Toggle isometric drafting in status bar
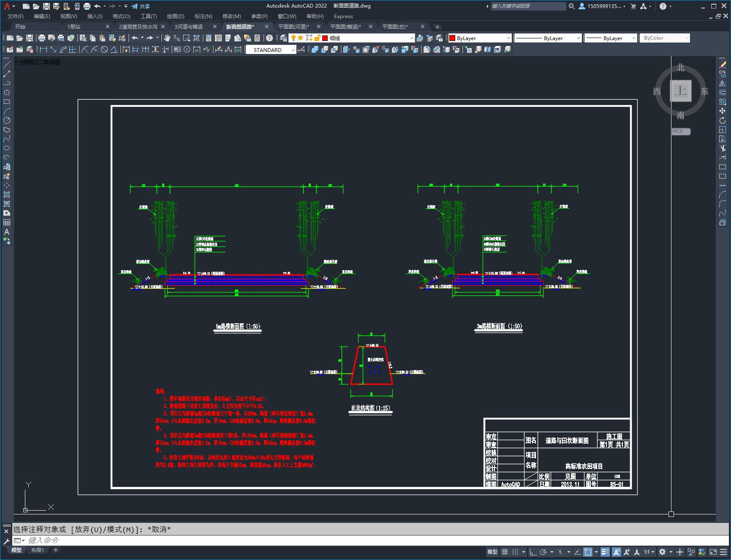The width and height of the screenshot is (731, 560). click(x=560, y=552)
